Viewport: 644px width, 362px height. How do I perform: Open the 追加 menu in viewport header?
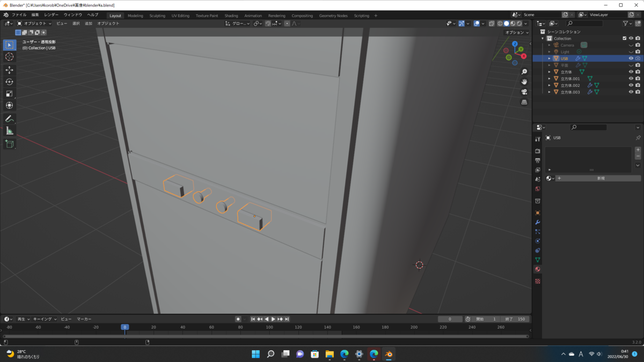point(89,24)
